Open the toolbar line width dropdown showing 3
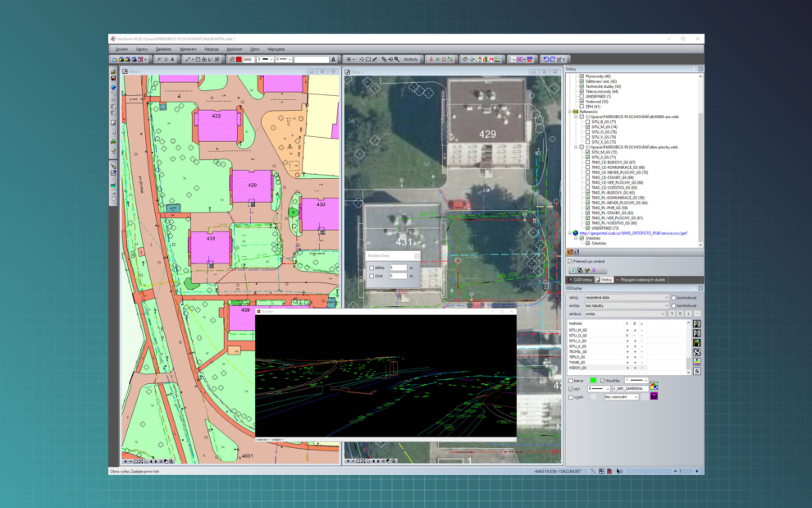This screenshot has height=508, width=812. tap(265, 60)
